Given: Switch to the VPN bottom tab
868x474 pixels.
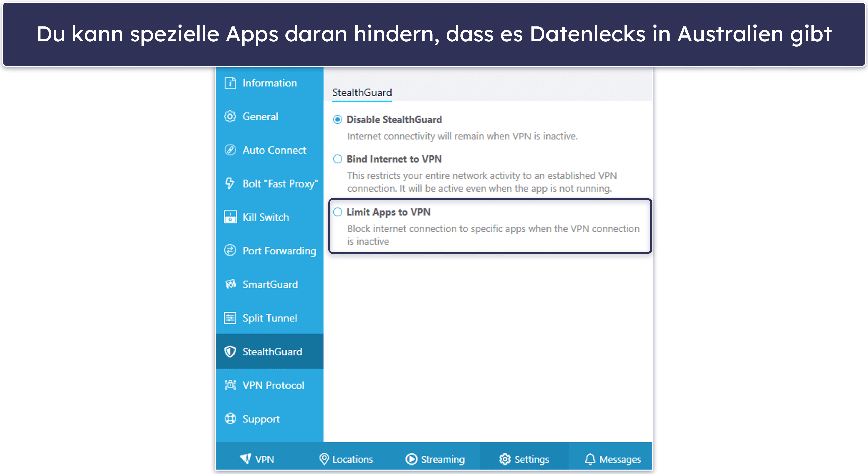Looking at the screenshot, I should [x=257, y=459].
